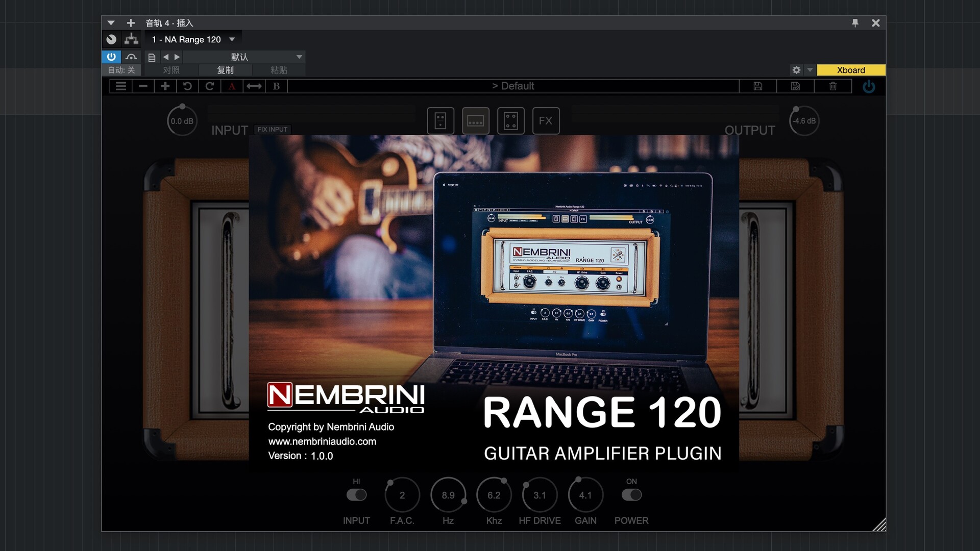Click the output level knob showing -4.6 dB

804,121
